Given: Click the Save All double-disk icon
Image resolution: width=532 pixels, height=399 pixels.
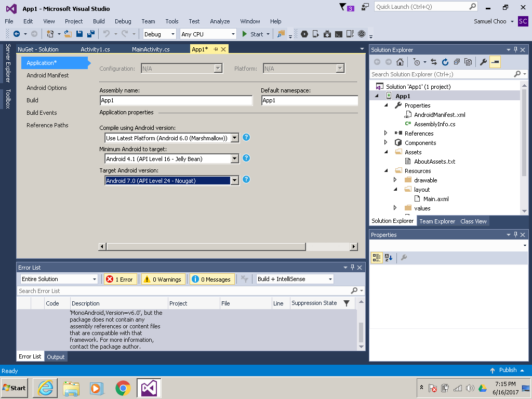Looking at the screenshot, I should click(x=90, y=34).
